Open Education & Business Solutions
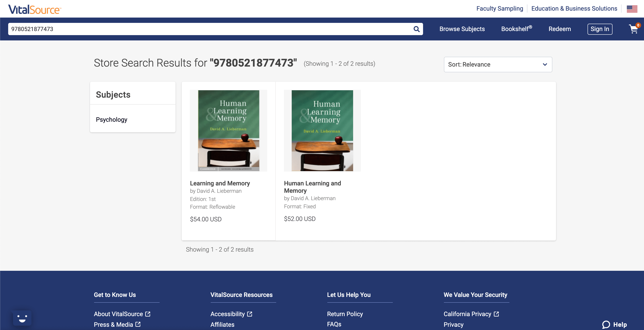644x330 pixels. 574,9
